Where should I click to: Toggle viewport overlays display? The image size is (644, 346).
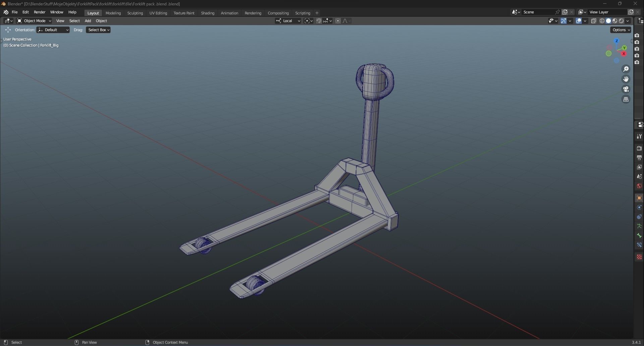click(579, 21)
